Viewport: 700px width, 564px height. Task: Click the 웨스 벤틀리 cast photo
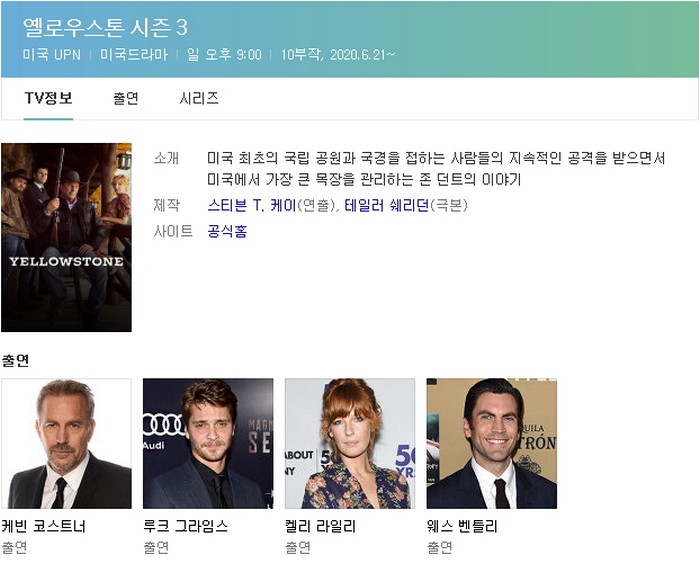pos(492,443)
